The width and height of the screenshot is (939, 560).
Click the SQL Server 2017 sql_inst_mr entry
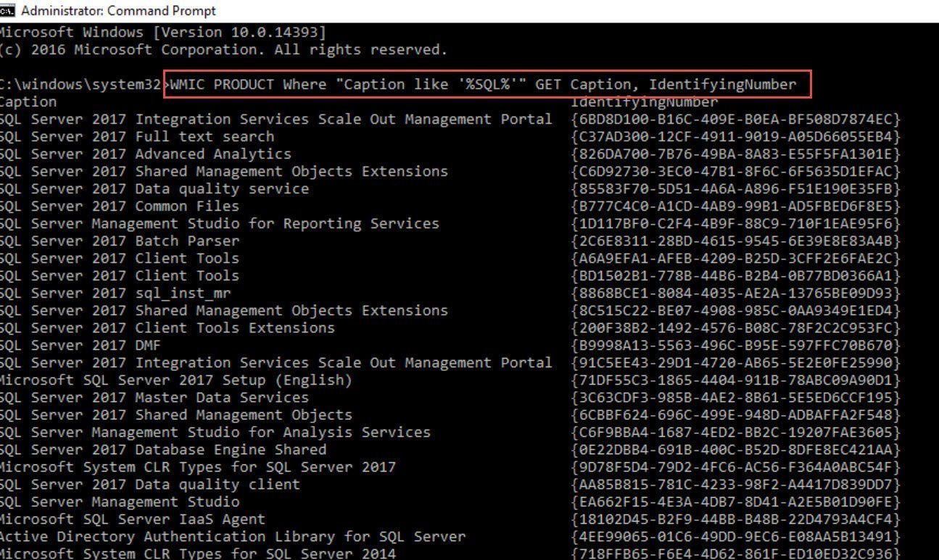pyautogui.click(x=115, y=293)
